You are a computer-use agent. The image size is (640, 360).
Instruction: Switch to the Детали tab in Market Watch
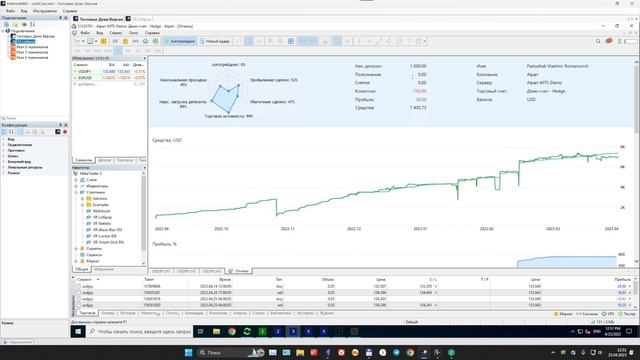pyautogui.click(x=104, y=160)
